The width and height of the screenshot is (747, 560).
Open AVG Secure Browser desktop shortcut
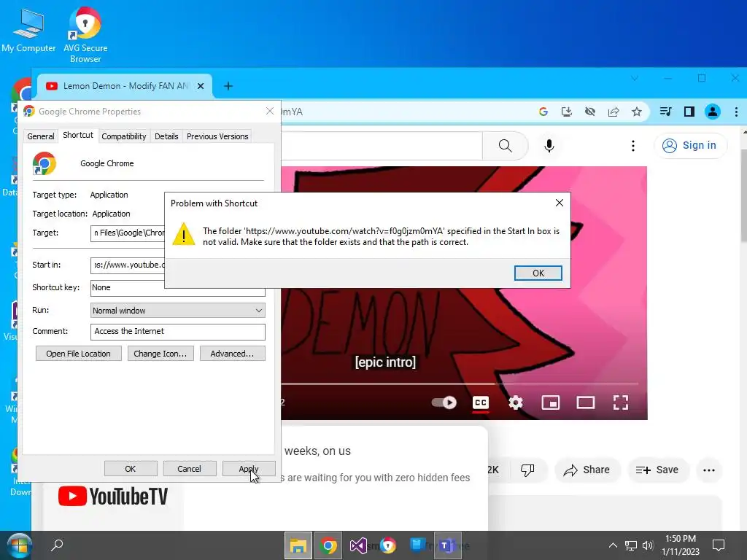pos(85,34)
